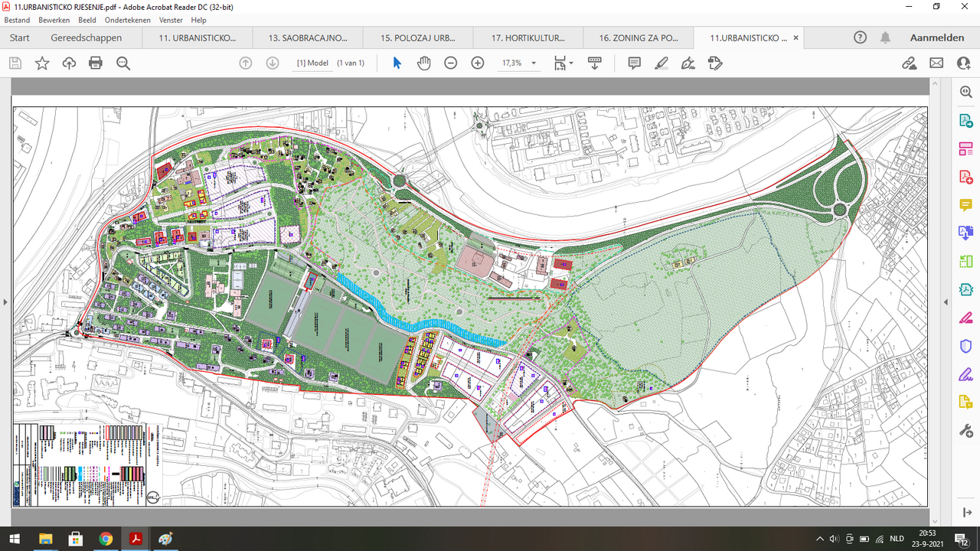Click the share with others person icon
980x551 pixels.
coord(963,63)
